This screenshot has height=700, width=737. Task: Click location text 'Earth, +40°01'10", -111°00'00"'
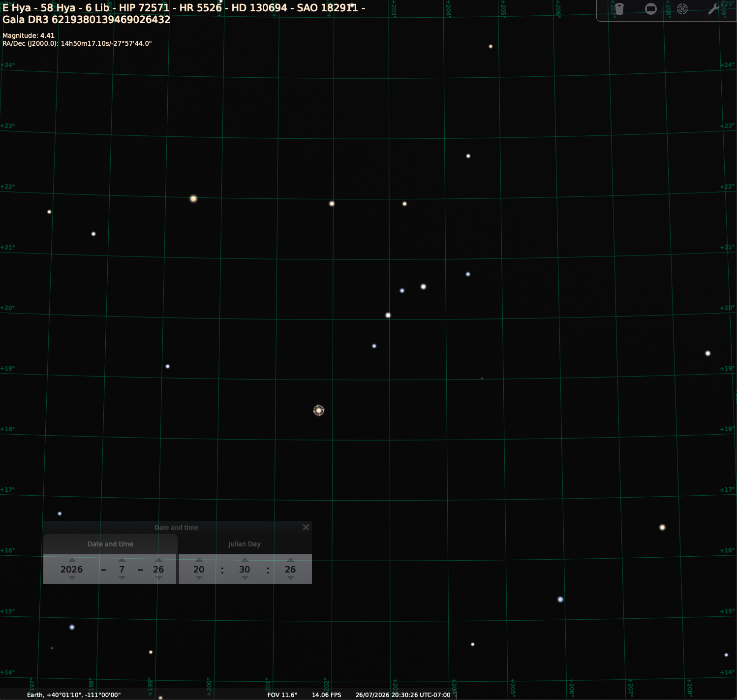click(x=74, y=695)
